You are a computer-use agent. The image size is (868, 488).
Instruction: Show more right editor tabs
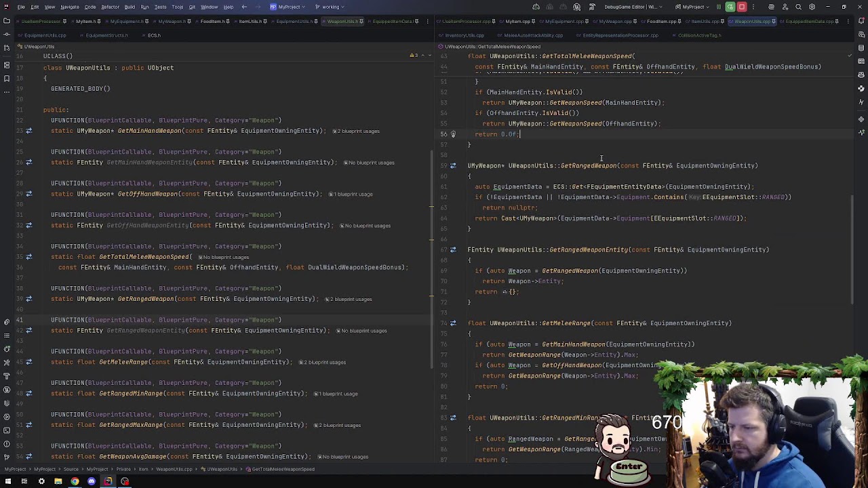848,21
